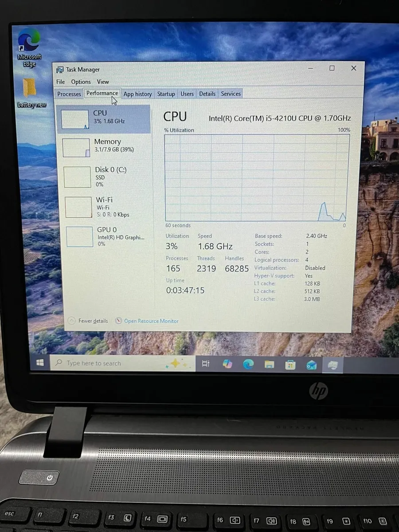This screenshot has height=532, width=399.
Task: Switch to the Processes tab
Action: click(69, 94)
